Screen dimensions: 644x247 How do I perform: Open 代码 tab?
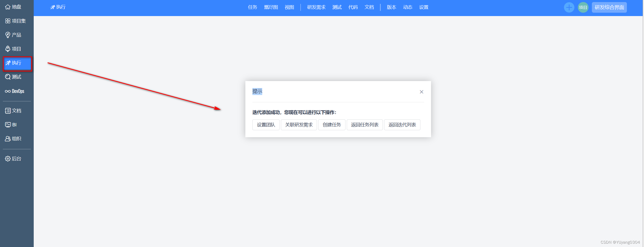pos(353,7)
